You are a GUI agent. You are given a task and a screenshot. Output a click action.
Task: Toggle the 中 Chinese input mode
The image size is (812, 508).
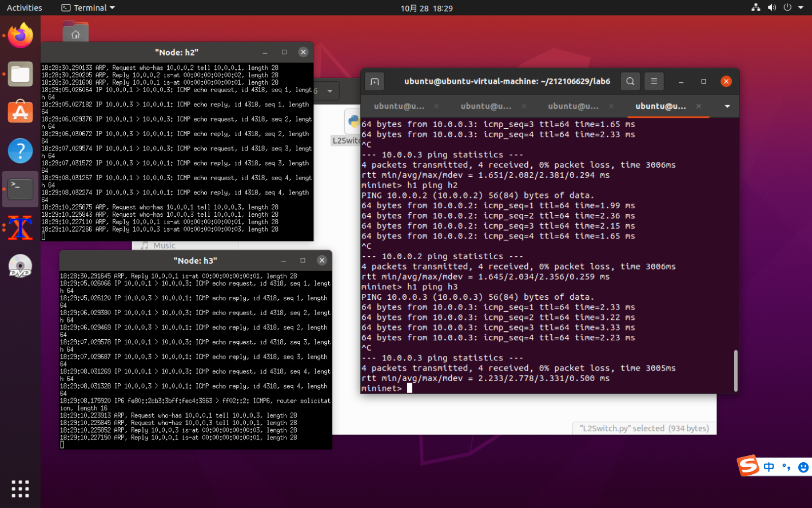(x=769, y=467)
